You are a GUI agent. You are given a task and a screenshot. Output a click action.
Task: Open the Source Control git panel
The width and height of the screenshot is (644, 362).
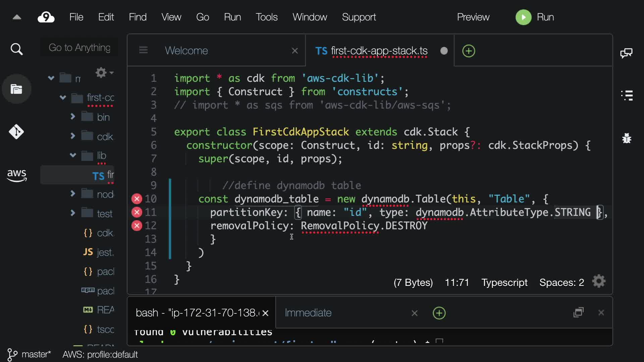tap(16, 132)
